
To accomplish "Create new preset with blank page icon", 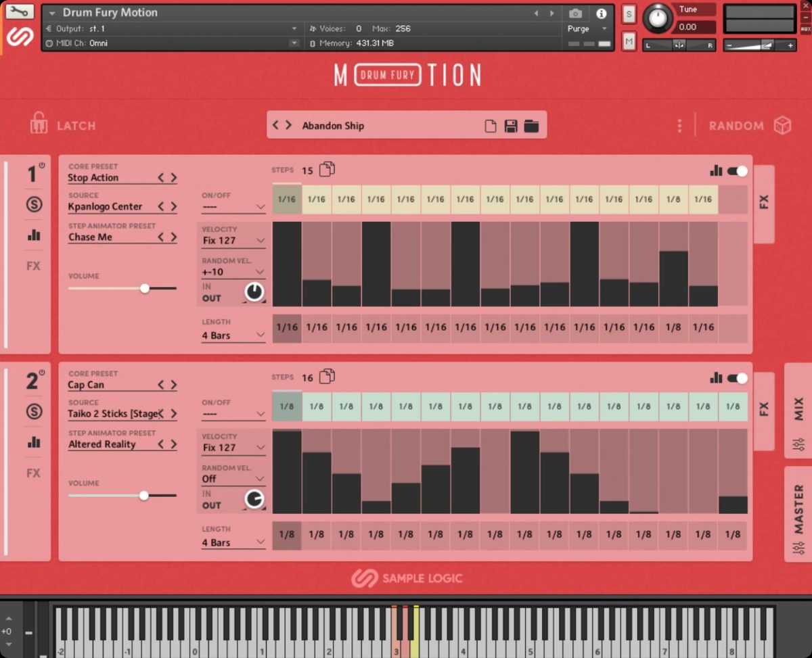I will [x=491, y=126].
